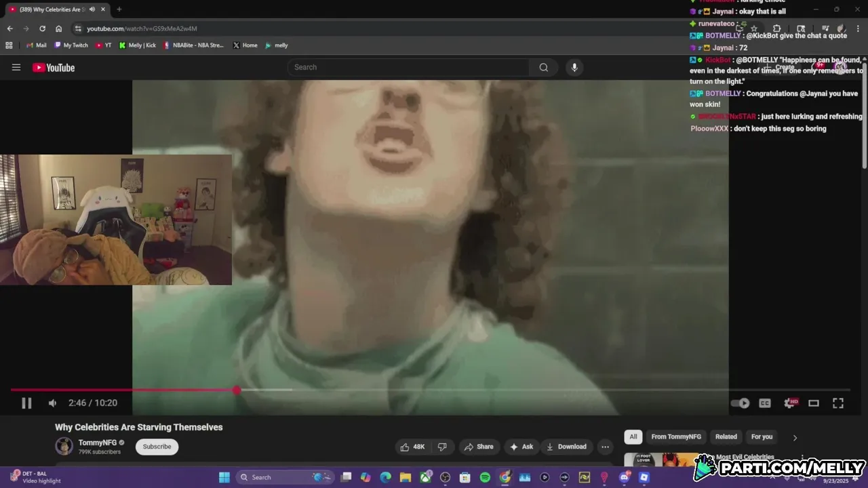Open TommyNFG channel avatar
This screenshot has width=868, height=488.
point(64,446)
